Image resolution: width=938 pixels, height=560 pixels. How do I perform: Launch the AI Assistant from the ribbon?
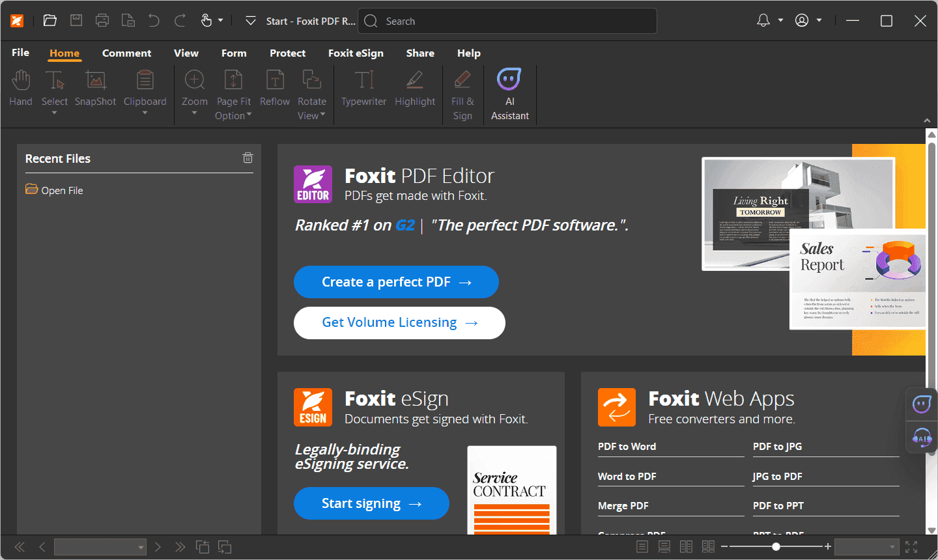(510, 94)
